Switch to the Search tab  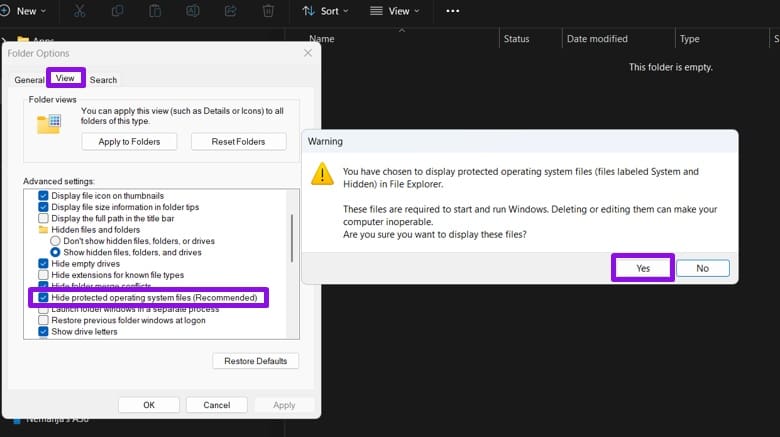(103, 80)
